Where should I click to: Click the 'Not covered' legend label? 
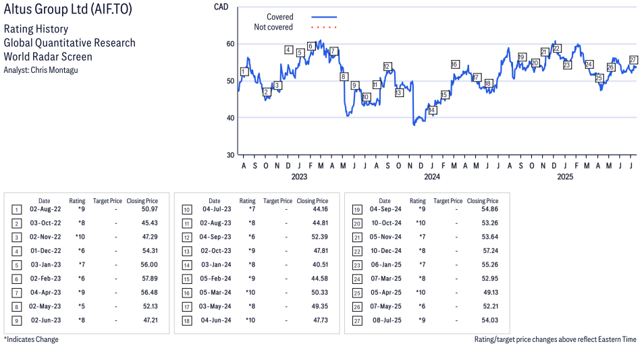coord(273,27)
